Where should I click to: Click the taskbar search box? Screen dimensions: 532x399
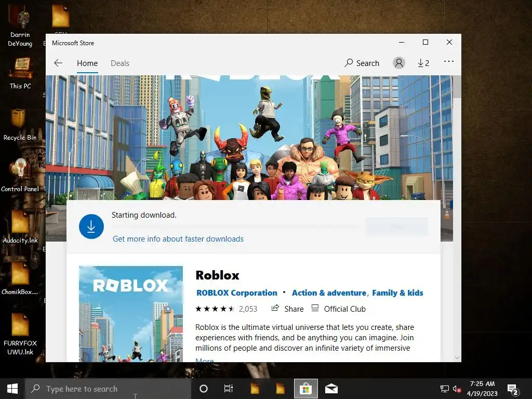click(108, 389)
